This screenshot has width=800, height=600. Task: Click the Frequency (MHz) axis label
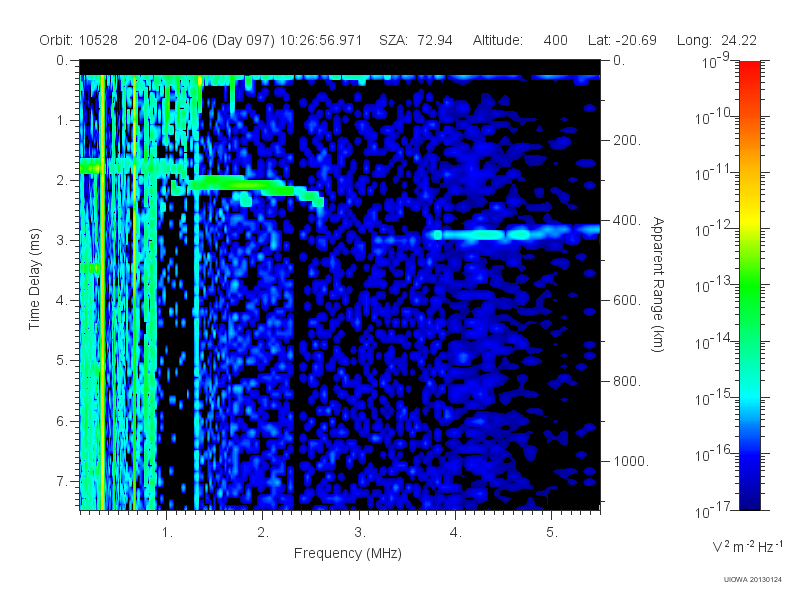pyautogui.click(x=347, y=554)
